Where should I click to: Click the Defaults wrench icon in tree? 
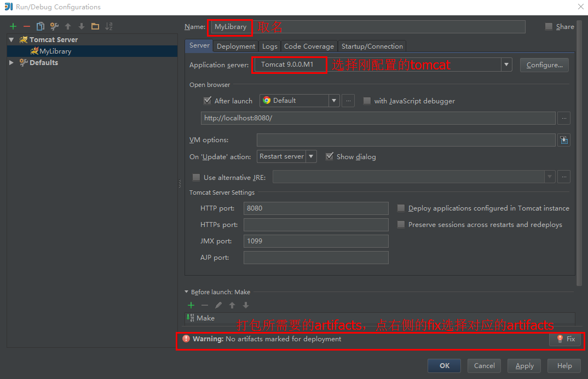tap(23, 62)
